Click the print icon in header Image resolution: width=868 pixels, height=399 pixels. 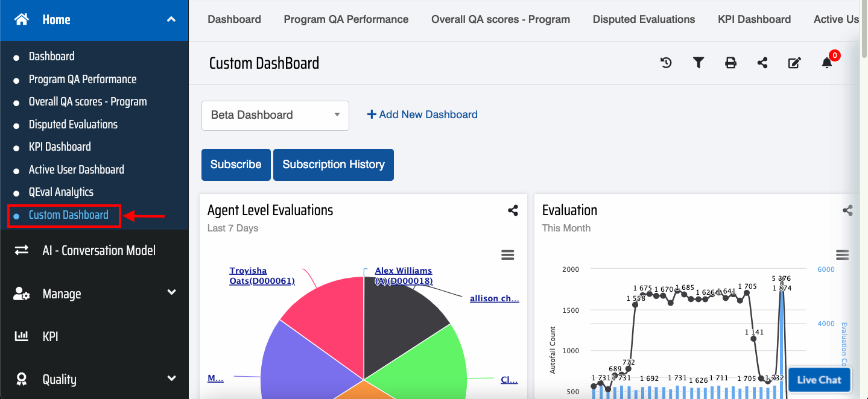tap(730, 63)
